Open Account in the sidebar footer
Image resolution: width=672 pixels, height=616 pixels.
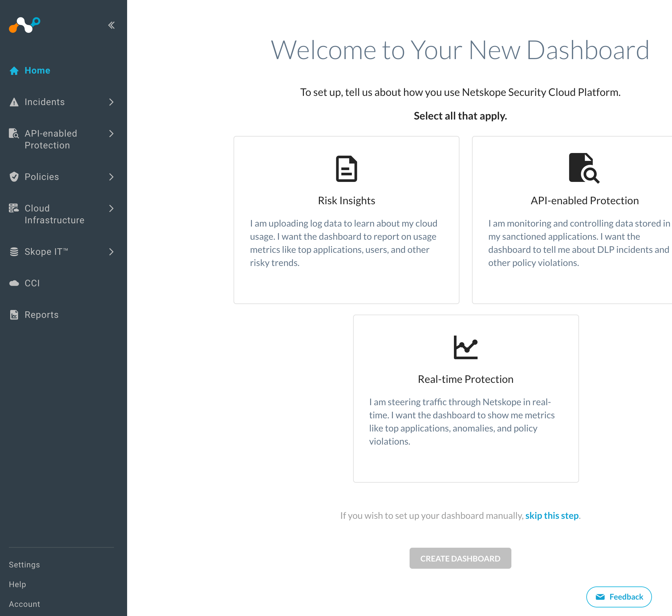coord(24,604)
